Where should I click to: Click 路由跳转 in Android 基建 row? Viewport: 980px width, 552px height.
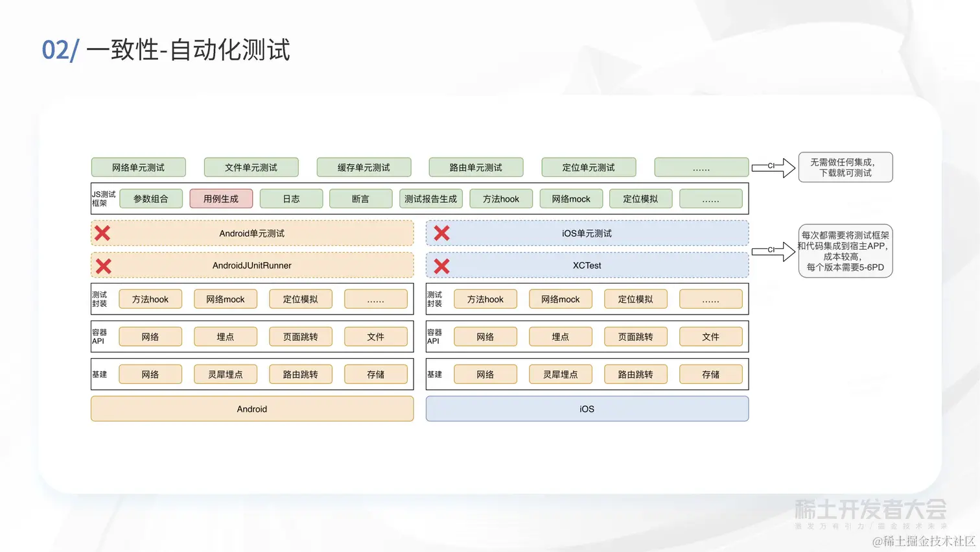[301, 374]
